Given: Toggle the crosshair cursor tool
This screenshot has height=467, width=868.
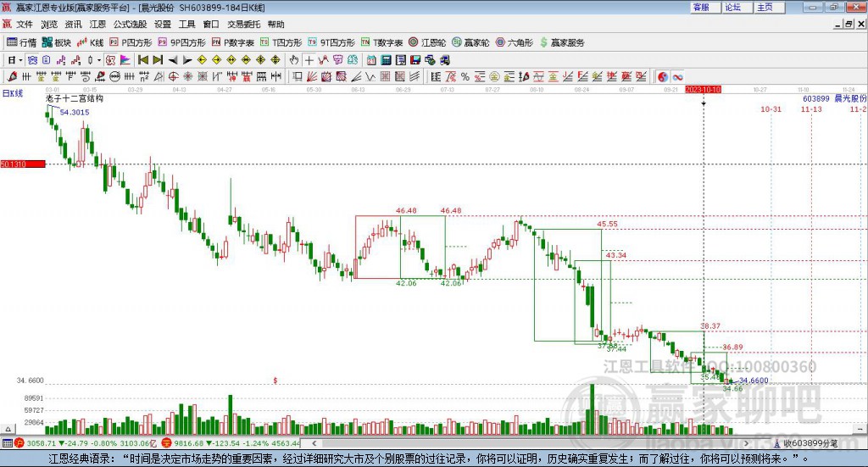Looking at the screenshot, I should pos(309,60).
